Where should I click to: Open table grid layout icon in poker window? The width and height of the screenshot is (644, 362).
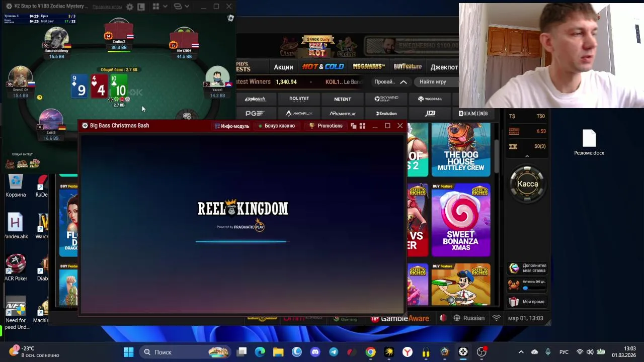156,7
